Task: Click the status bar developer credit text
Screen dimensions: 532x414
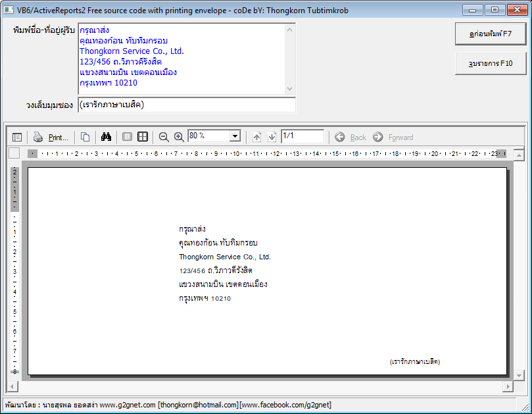Action: click(x=168, y=405)
